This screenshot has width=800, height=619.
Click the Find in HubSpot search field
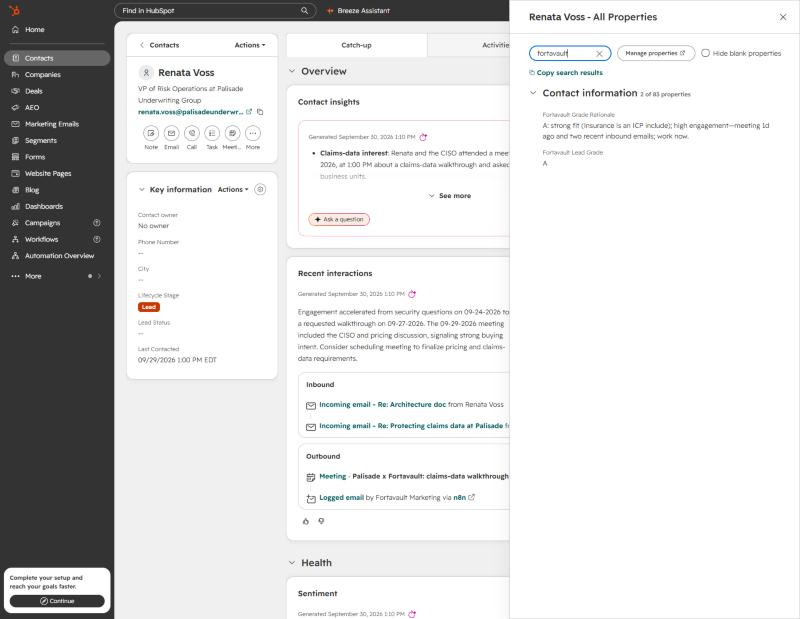point(215,11)
